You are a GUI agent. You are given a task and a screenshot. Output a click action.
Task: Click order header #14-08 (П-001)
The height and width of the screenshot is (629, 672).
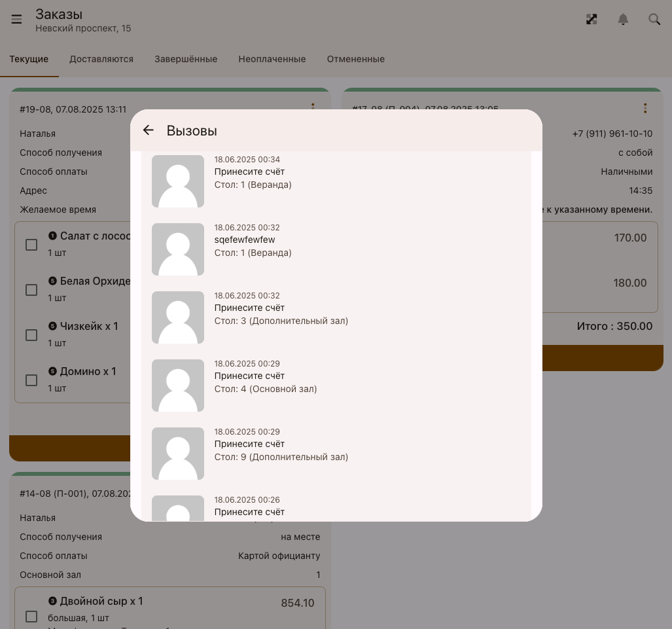[x=75, y=494]
